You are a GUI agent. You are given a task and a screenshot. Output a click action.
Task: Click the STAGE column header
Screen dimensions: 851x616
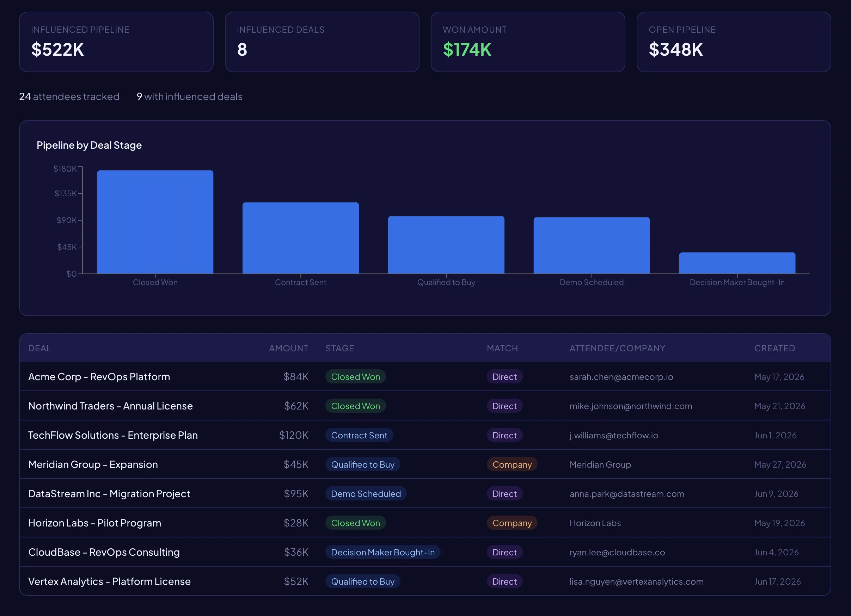tap(339, 348)
